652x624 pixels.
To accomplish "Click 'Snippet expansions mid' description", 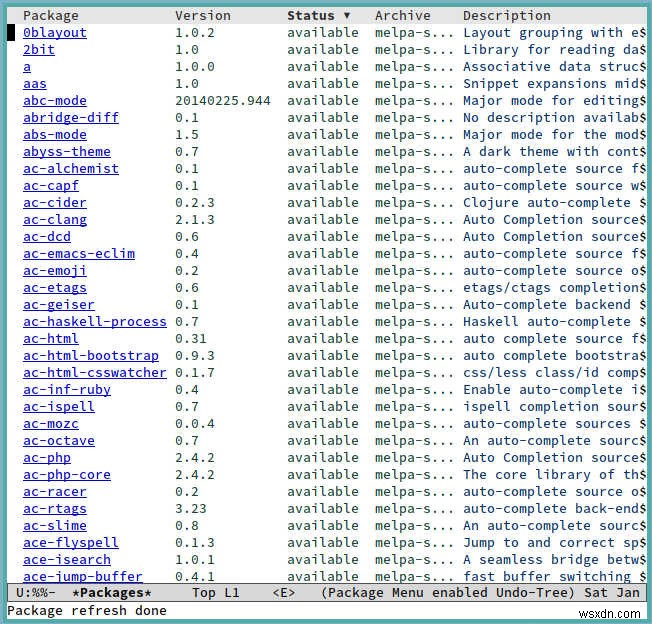I will coord(553,84).
